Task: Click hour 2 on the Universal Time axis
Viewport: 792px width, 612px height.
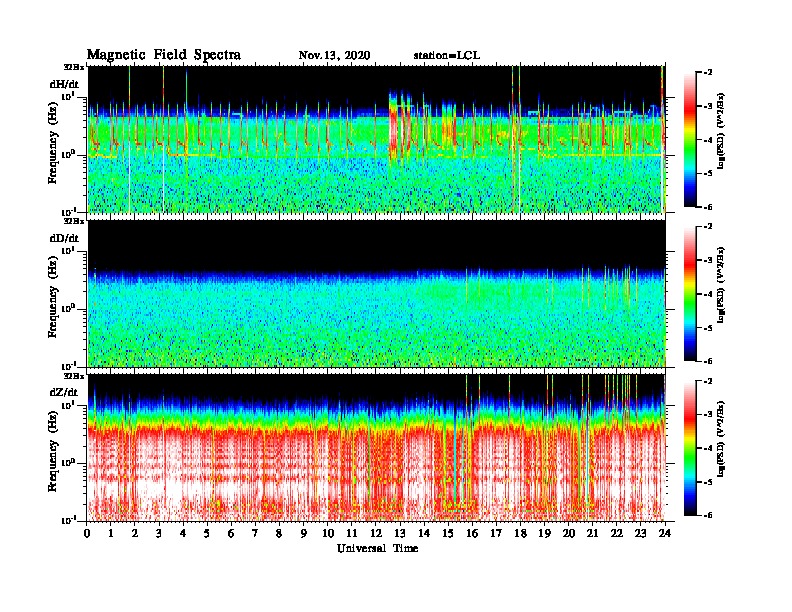Action: [x=135, y=534]
